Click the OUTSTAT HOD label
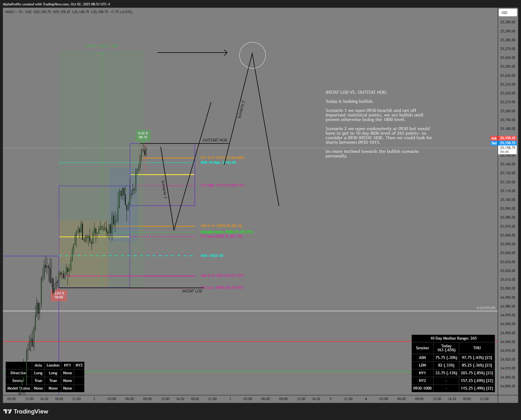Viewport: 521px width, 420px height. [x=215, y=140]
